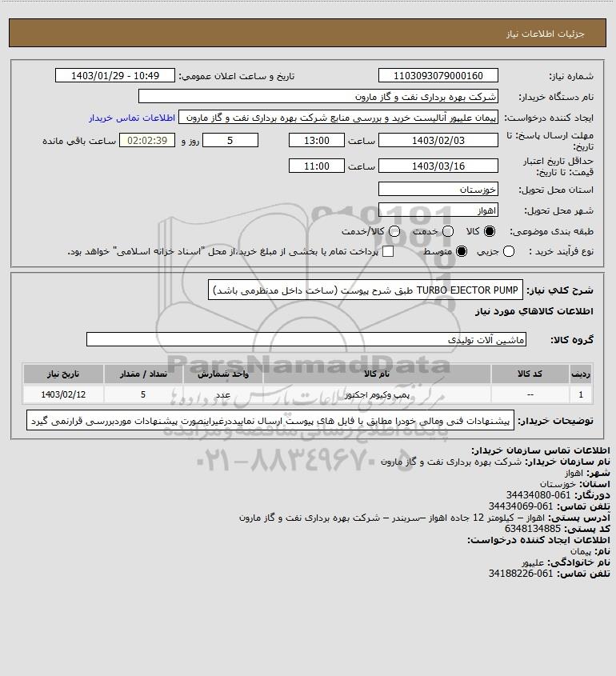The height and width of the screenshot is (676, 616).
Task: Click the need date cell 1403/02/12
Action: click(63, 394)
